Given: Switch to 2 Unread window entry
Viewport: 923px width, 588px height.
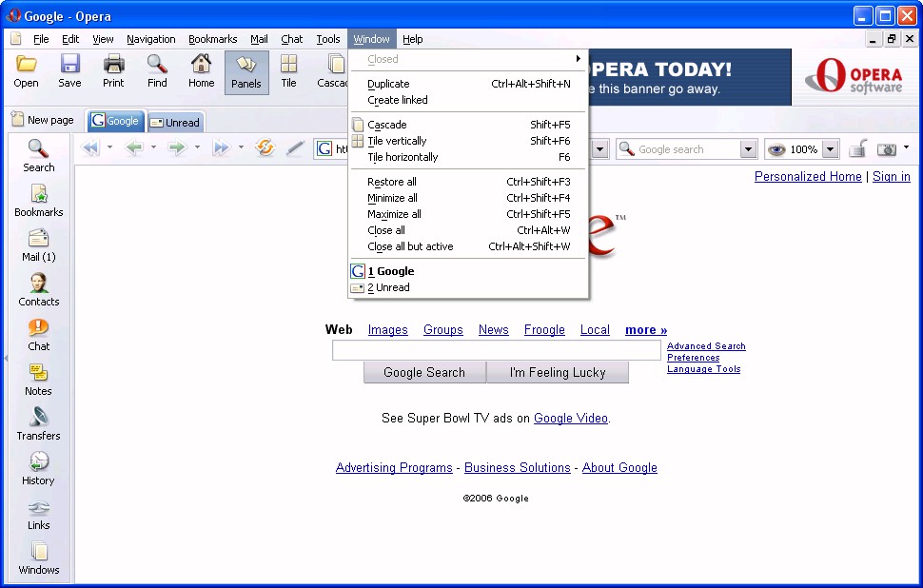Looking at the screenshot, I should point(468,288).
